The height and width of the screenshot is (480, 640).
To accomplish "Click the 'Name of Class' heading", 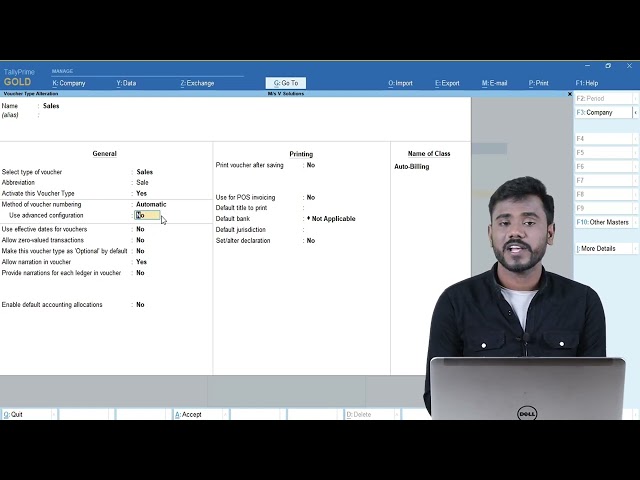I will [x=429, y=154].
